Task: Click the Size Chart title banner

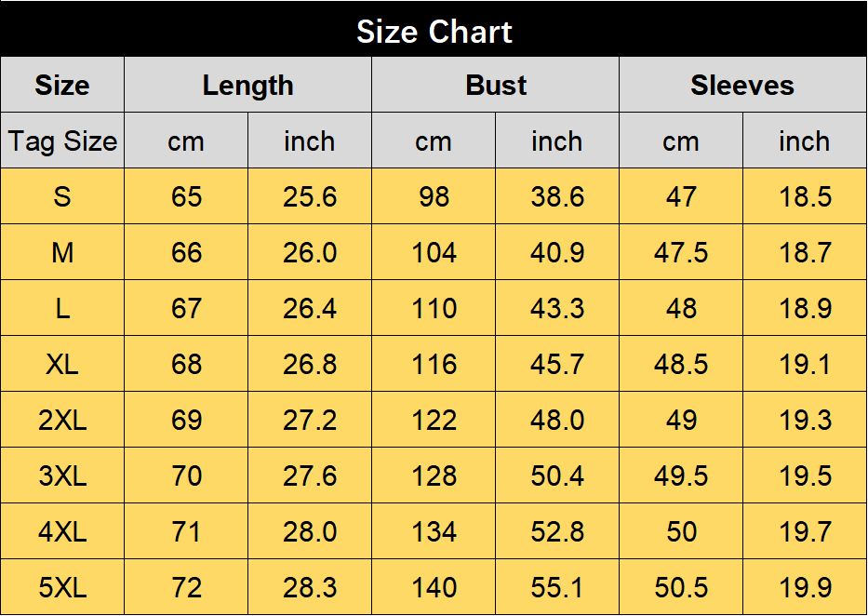Action: tap(434, 29)
